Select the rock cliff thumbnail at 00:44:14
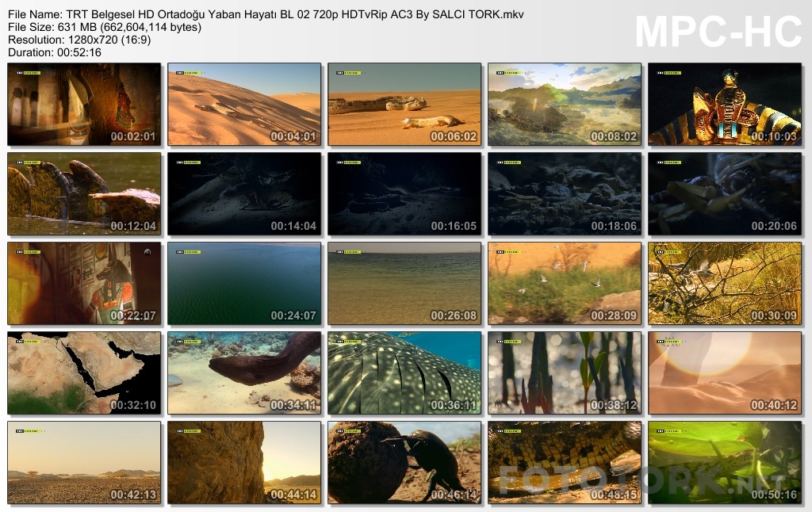Viewport: 812px width, 512px height. point(244,462)
